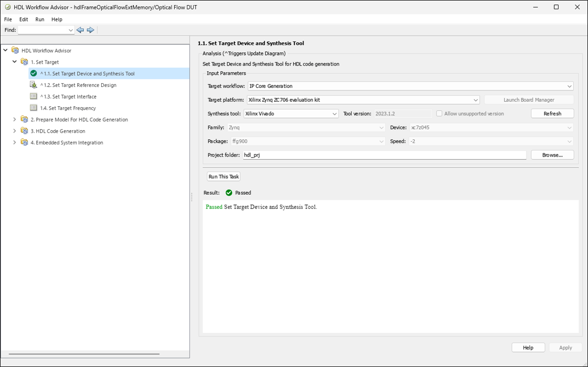This screenshot has width=588, height=367.
Task: Open the Synthesis tool dropdown
Action: pyautogui.click(x=334, y=114)
